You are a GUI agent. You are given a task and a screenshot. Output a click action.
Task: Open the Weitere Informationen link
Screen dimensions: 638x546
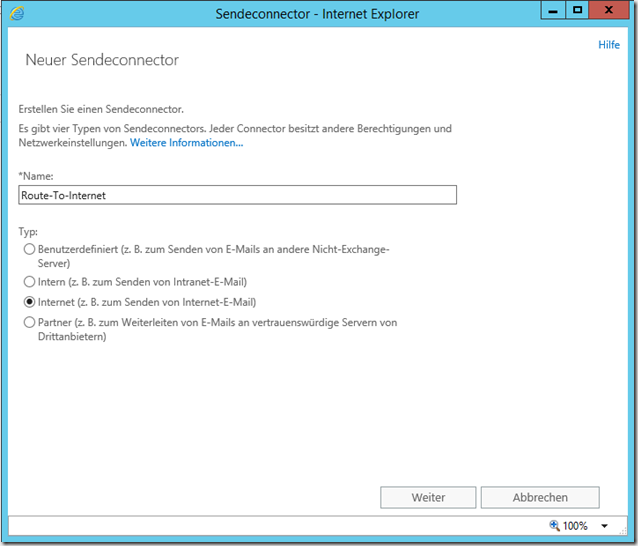187,143
